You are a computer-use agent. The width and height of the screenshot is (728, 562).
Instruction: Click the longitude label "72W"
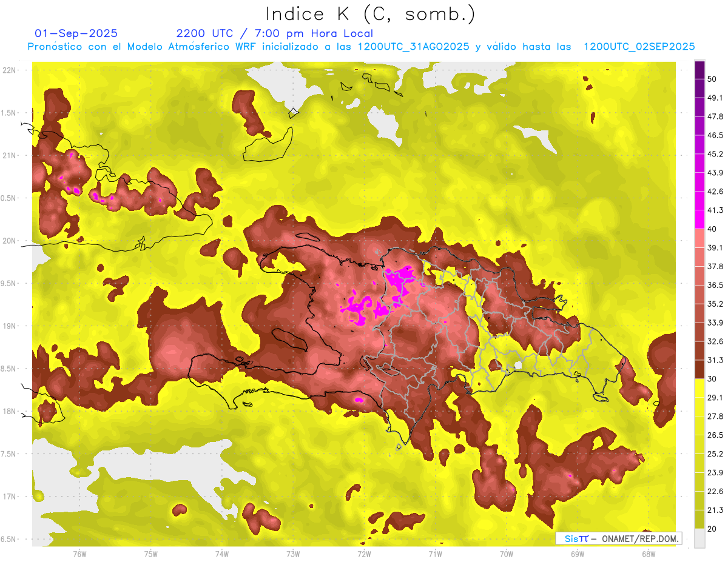[x=364, y=554]
